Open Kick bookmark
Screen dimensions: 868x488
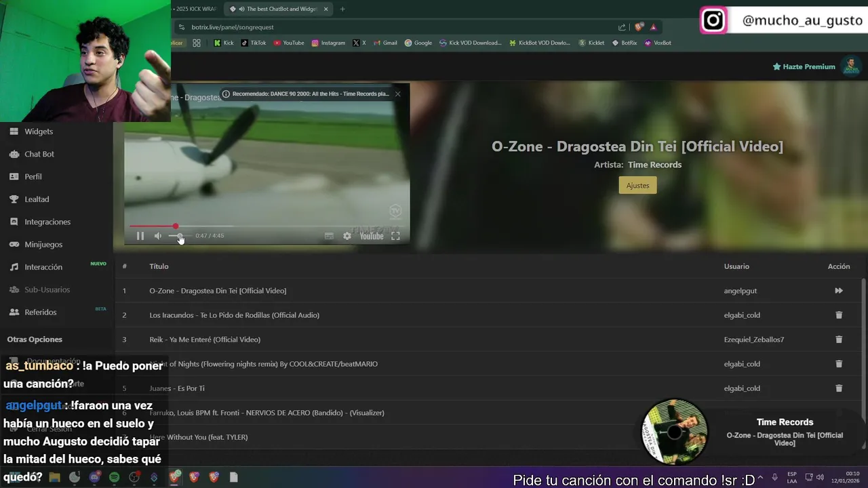click(x=223, y=43)
